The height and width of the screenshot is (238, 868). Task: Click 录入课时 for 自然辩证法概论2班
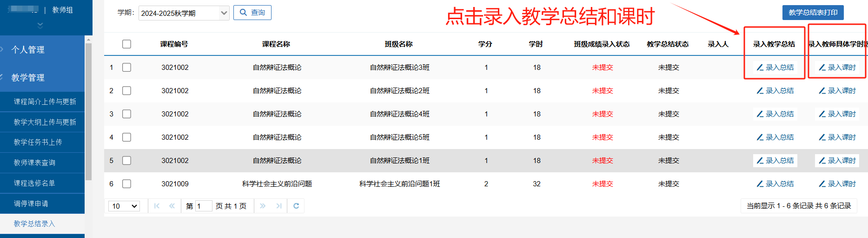837,91
